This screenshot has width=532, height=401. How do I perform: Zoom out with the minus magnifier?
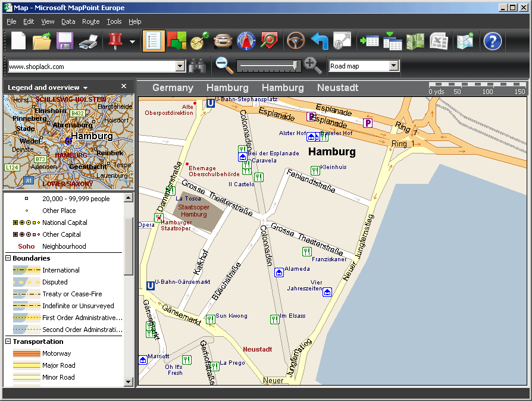pyautogui.click(x=224, y=65)
